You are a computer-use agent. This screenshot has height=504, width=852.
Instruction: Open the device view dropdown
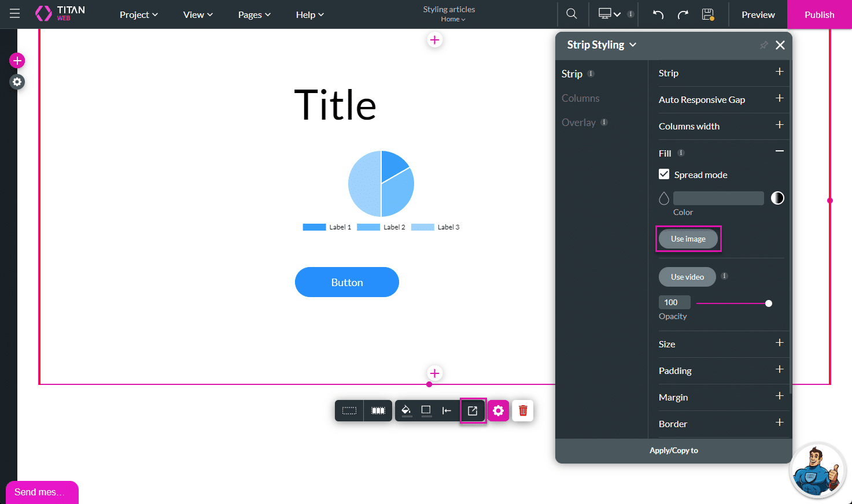tap(610, 14)
